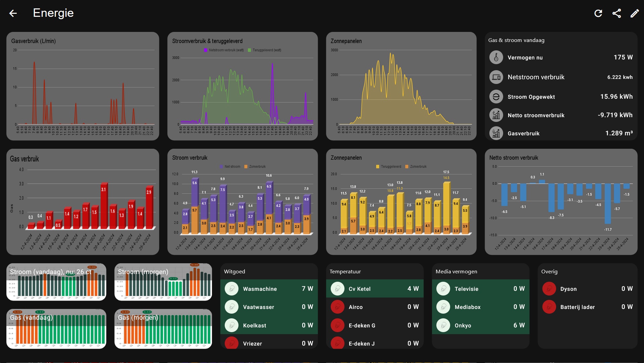644x363 pixels.
Task: Toggle Zonverbruik legend in Stroom verbruik
Action: point(246,167)
